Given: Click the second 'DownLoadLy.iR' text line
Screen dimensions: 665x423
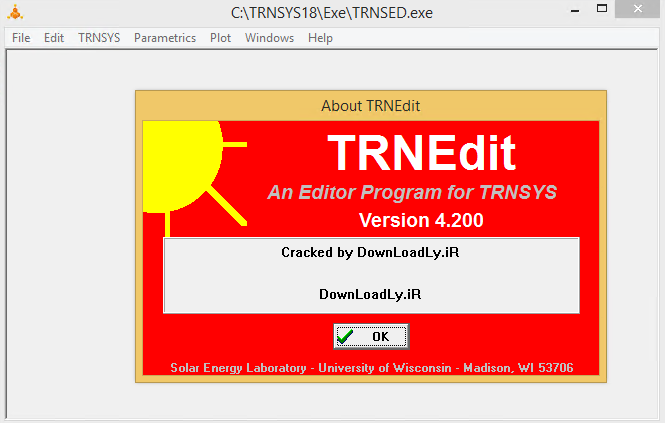Looking at the screenshot, I should (x=370, y=294).
